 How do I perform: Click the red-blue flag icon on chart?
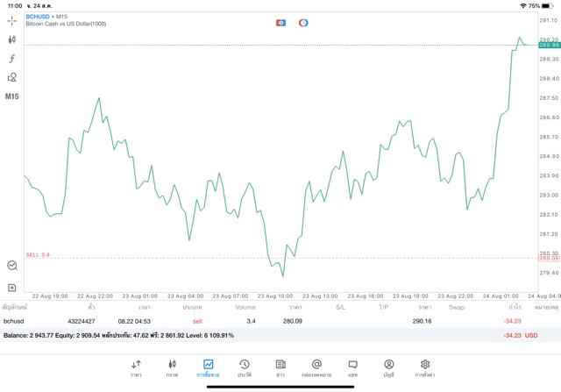click(x=280, y=22)
